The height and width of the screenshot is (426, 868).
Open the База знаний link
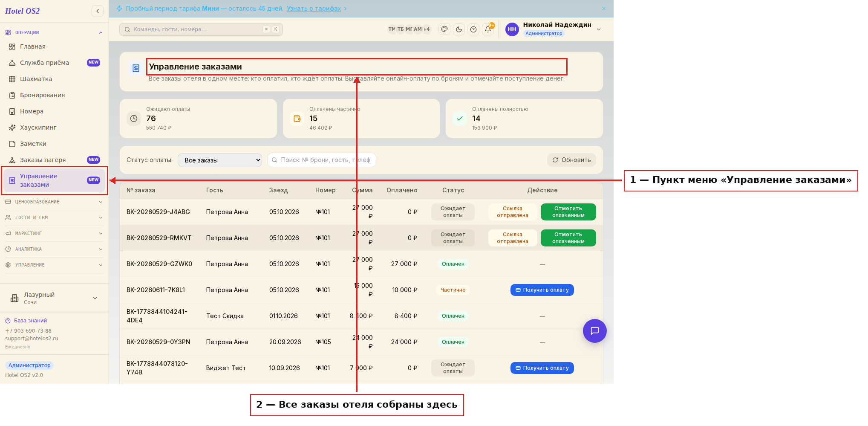pos(26,321)
